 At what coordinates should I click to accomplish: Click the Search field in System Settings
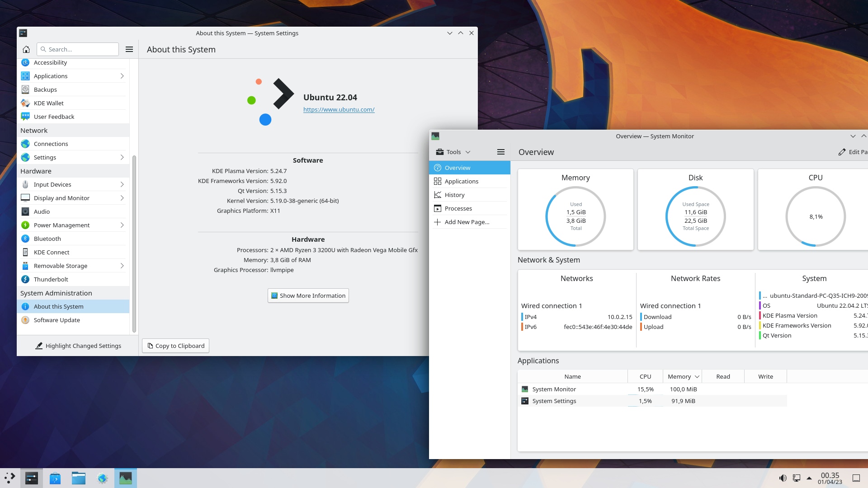(x=78, y=49)
